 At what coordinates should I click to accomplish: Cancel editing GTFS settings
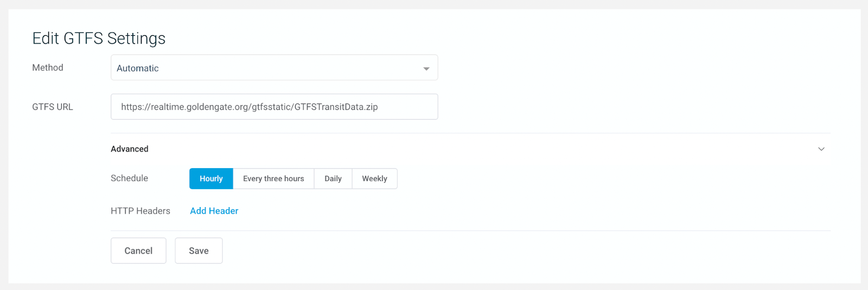[138, 250]
